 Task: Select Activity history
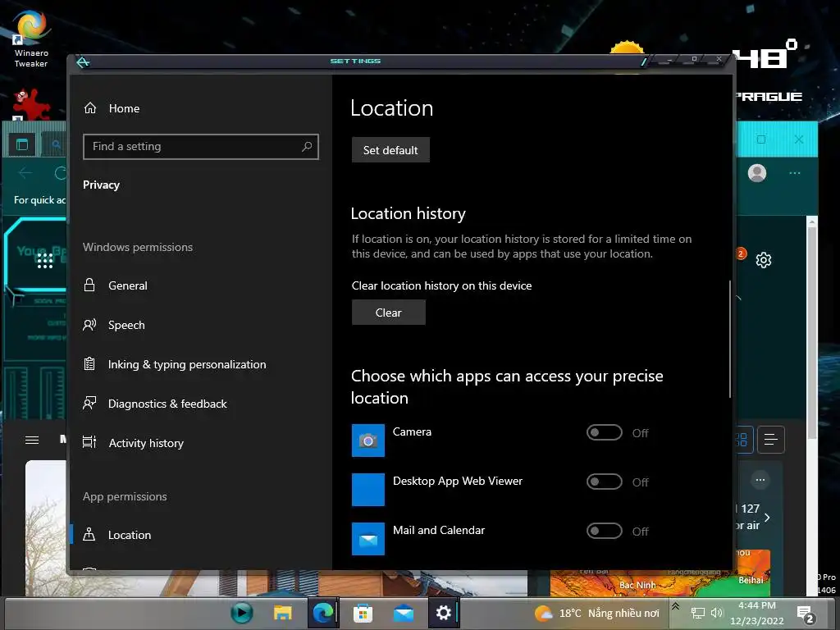(133, 443)
